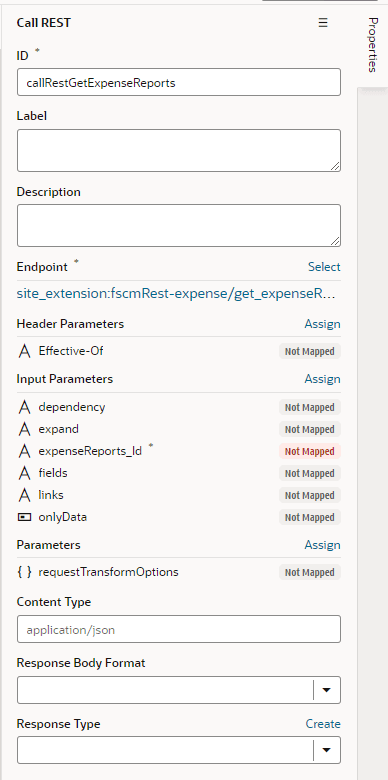Click into the Description text area

pyautogui.click(x=179, y=225)
